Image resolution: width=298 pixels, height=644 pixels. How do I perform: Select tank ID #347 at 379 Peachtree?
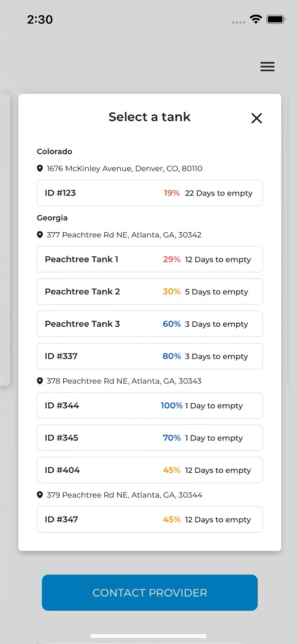coord(150,519)
